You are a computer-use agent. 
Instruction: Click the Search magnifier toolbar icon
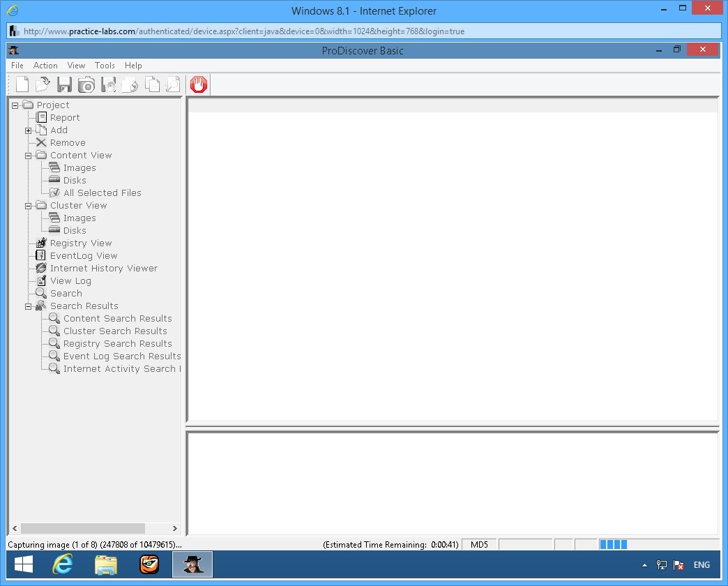173,85
